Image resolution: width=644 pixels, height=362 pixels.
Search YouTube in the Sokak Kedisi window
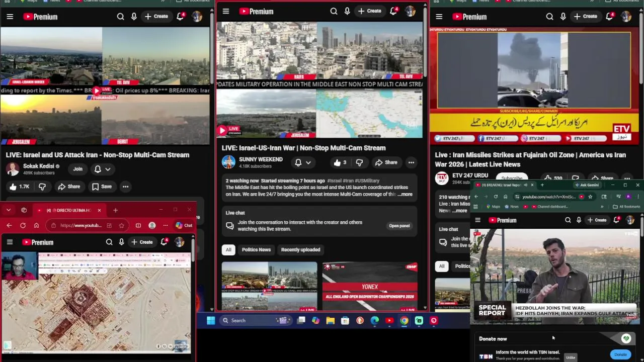120,17
